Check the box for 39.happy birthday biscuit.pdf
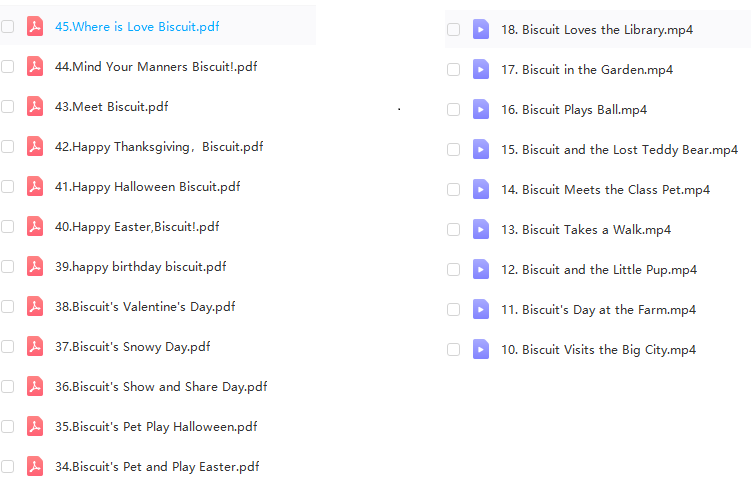 (7, 266)
